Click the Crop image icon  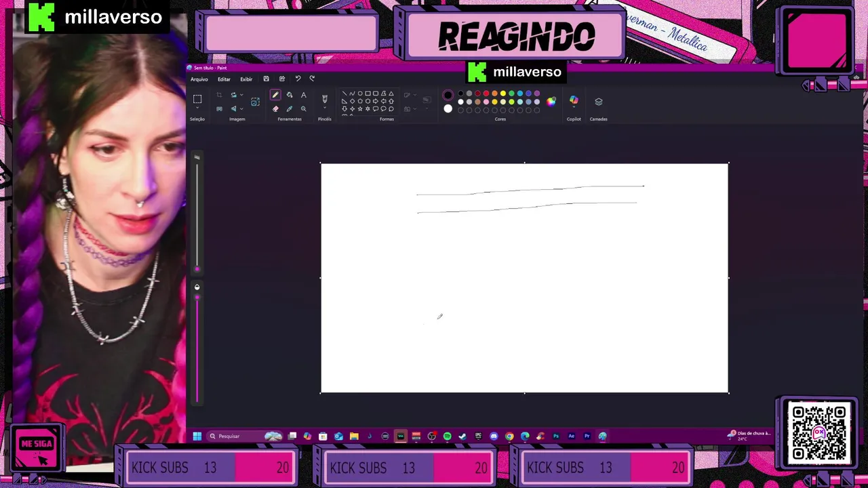219,95
